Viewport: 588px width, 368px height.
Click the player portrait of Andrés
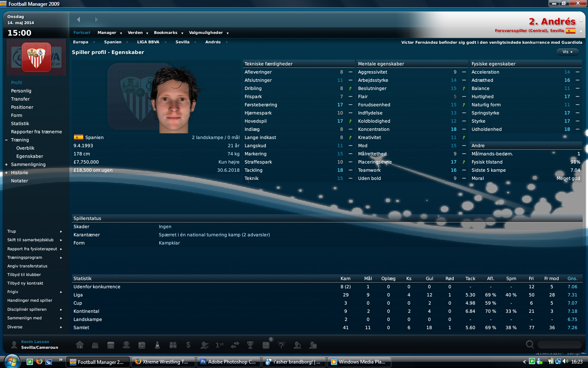tap(174, 99)
